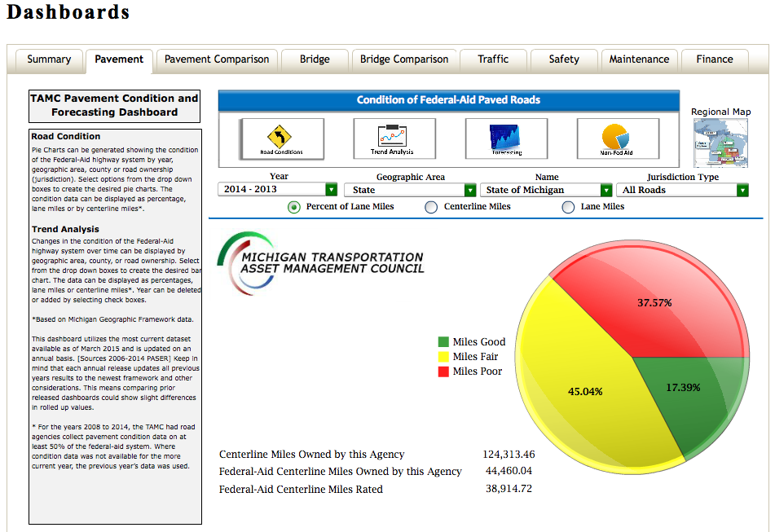Select the Forecasting icon
The image size is (775, 532).
[x=505, y=138]
